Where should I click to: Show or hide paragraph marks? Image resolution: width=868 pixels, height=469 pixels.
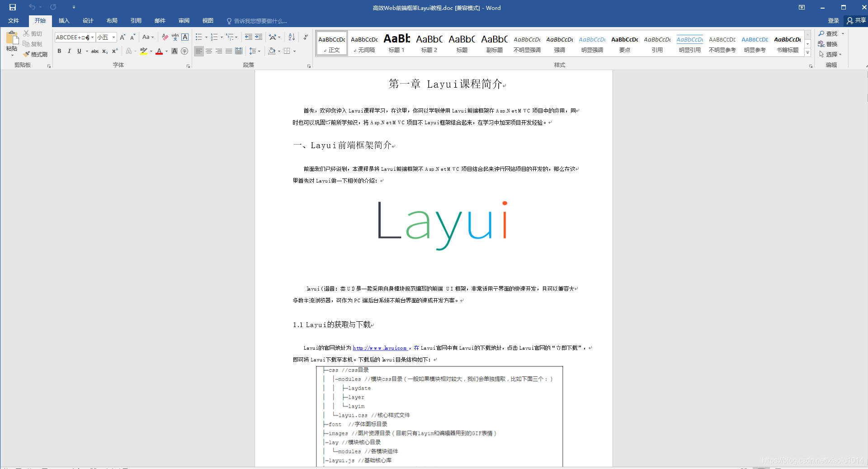(x=306, y=37)
